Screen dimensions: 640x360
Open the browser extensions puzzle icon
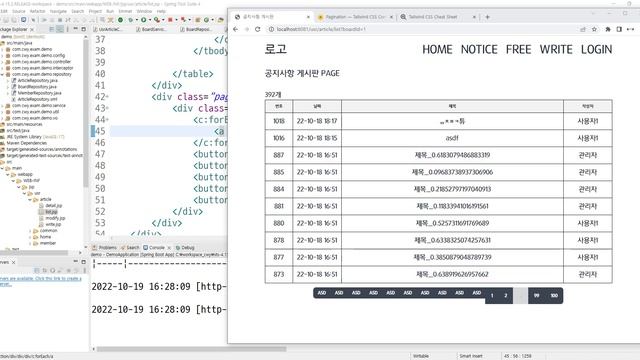pos(608,29)
